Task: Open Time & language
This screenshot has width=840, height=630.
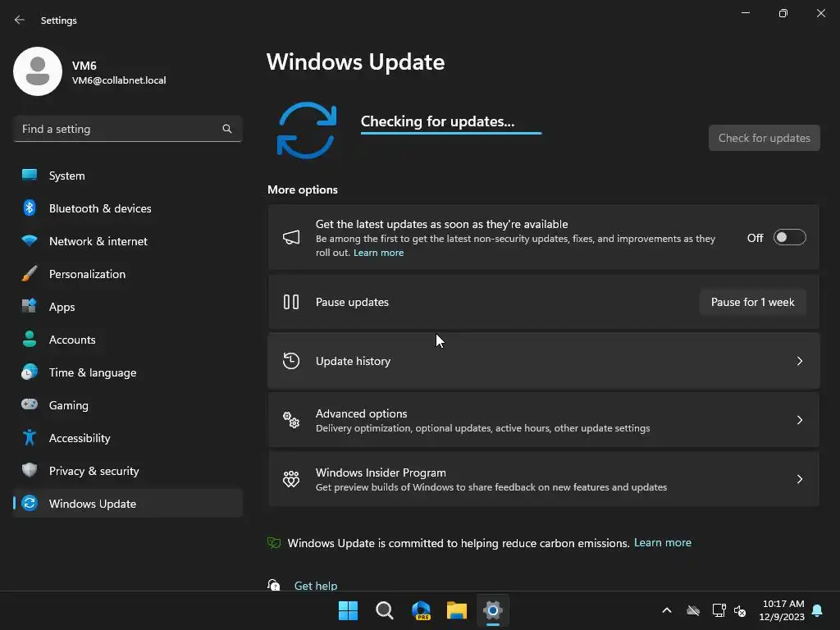Action: click(x=127, y=372)
